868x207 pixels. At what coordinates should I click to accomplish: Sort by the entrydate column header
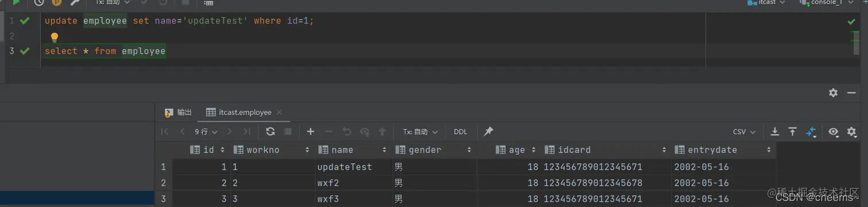coord(724,149)
